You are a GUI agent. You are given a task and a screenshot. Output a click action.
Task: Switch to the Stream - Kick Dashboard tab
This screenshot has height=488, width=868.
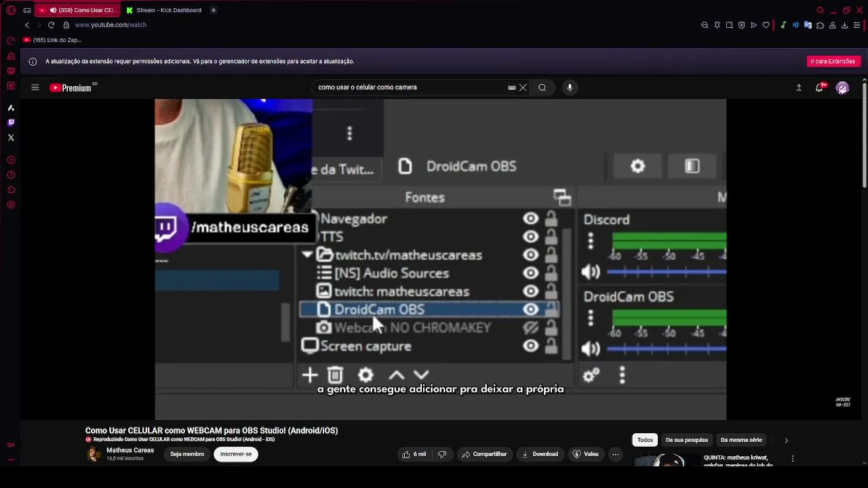point(165,10)
